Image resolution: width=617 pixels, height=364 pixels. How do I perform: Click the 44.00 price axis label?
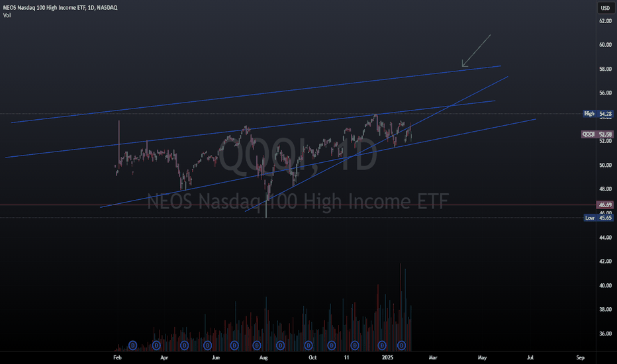(x=605, y=238)
